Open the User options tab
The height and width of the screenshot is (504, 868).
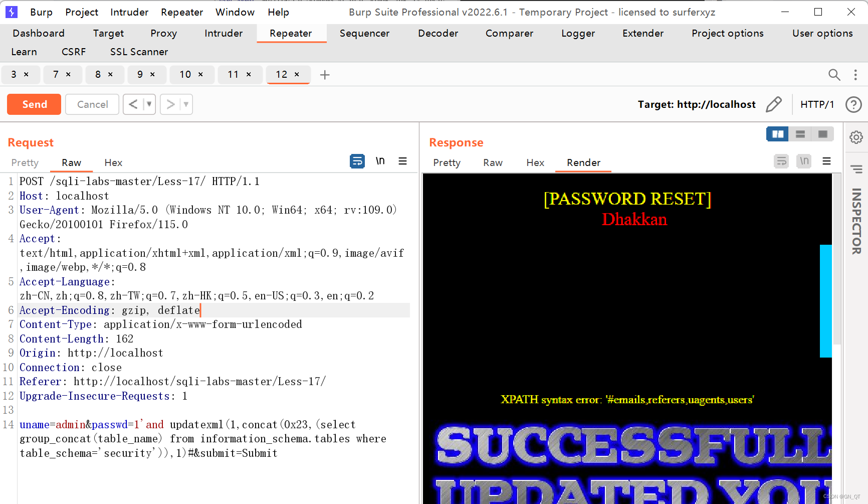pyautogui.click(x=822, y=33)
